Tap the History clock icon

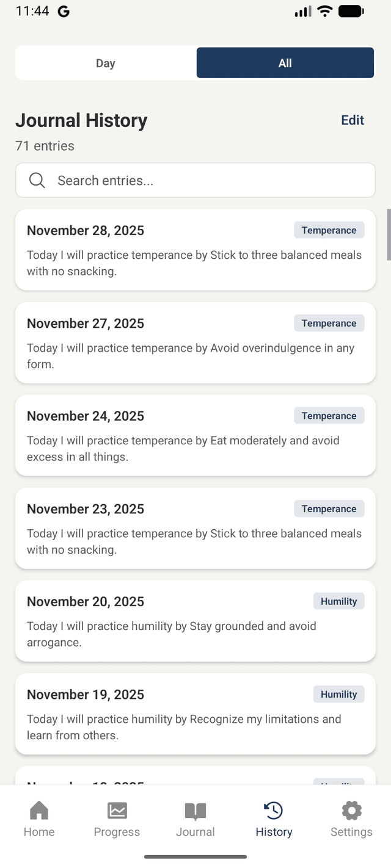point(273,810)
